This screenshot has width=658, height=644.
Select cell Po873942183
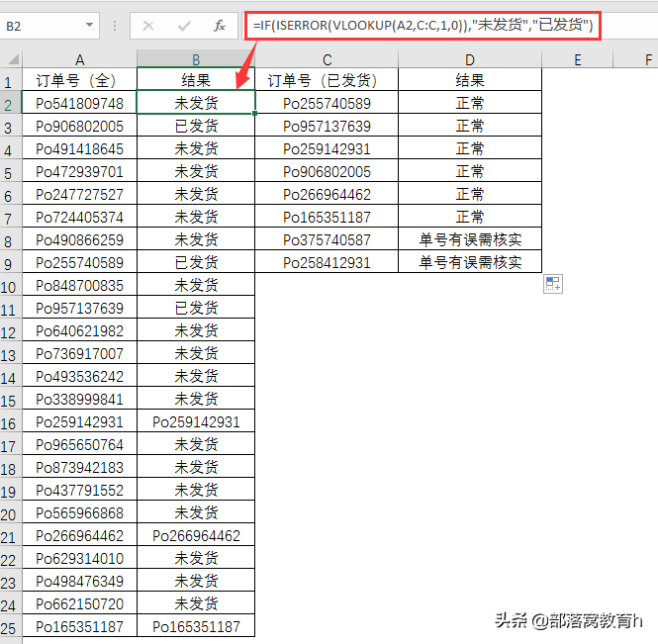[x=79, y=467]
